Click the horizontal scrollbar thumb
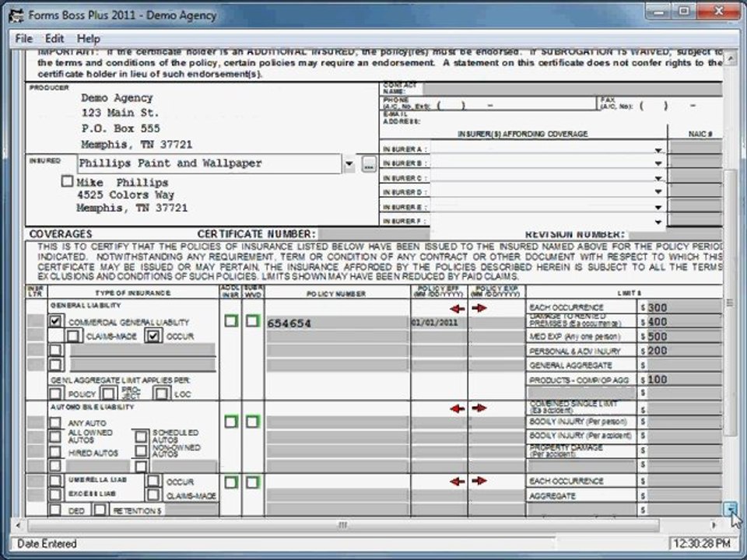This screenshot has width=747, height=560. tap(343, 525)
